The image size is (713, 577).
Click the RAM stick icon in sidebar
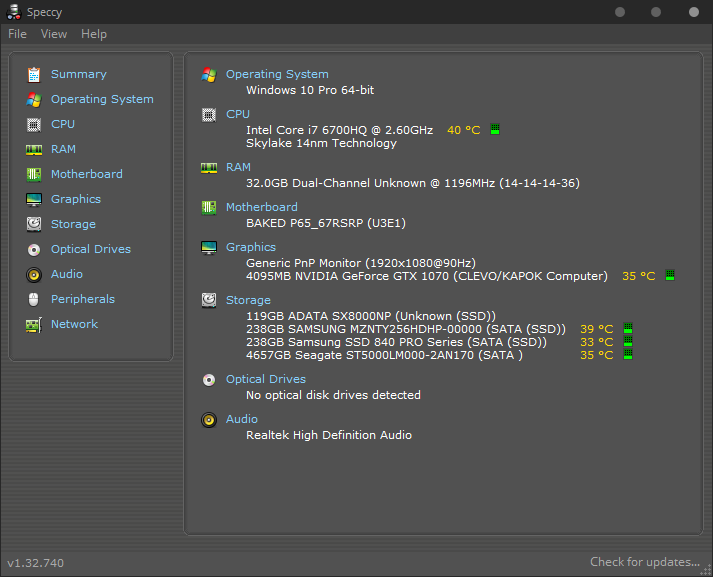34,150
